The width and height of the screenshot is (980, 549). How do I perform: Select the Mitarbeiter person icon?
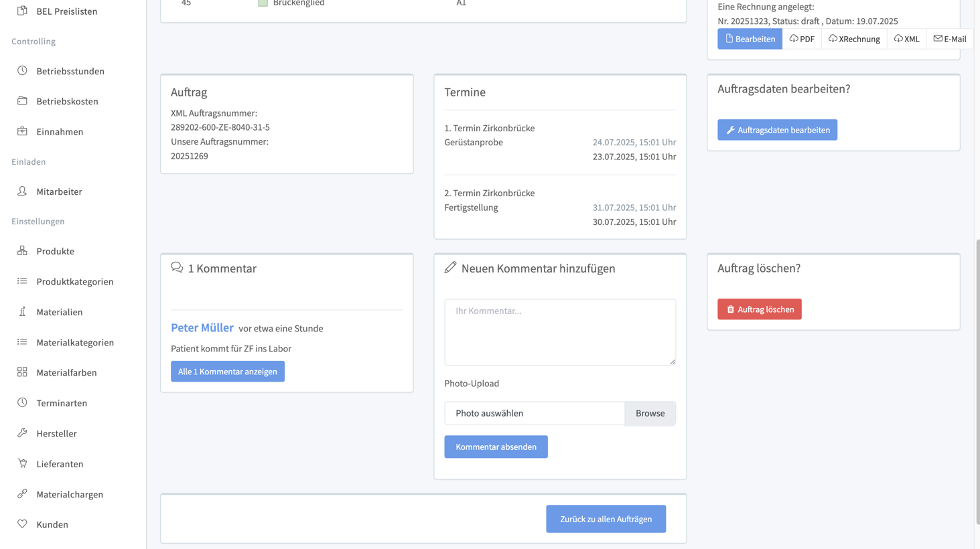22,191
